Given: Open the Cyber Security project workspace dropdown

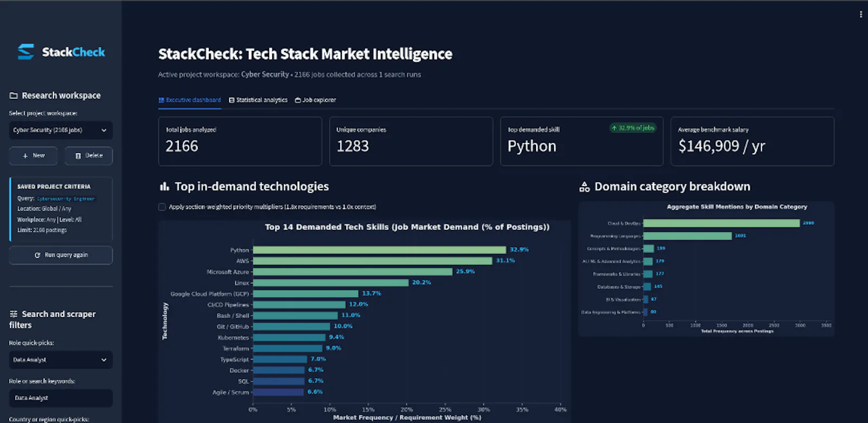Looking at the screenshot, I should click(x=61, y=130).
